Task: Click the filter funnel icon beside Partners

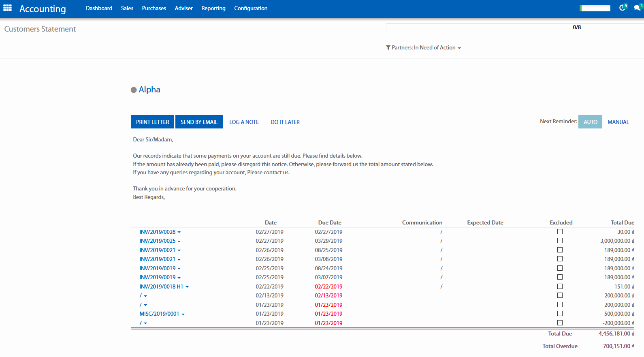Action: 388,48
